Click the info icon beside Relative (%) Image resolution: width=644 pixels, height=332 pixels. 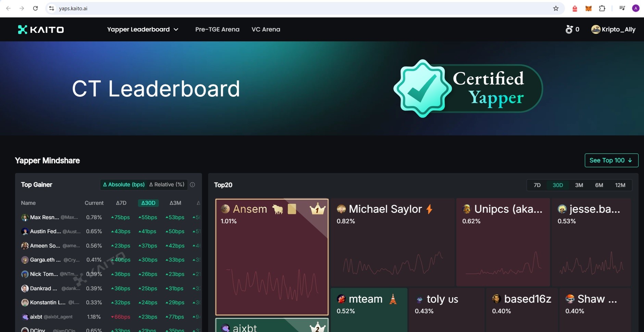[x=192, y=185]
